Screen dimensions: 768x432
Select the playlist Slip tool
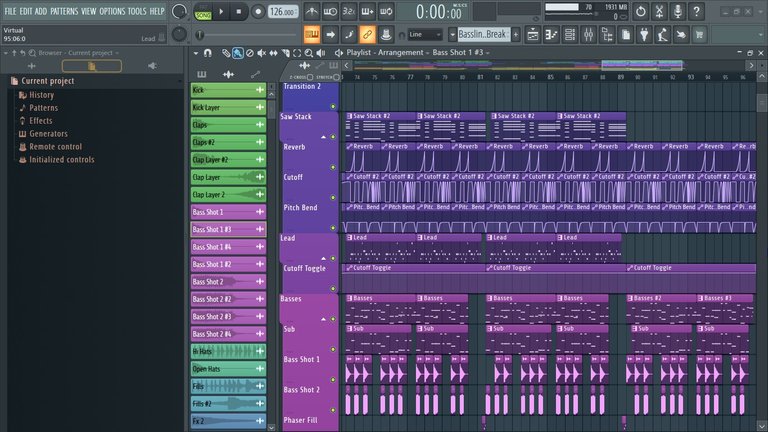[x=273, y=53]
